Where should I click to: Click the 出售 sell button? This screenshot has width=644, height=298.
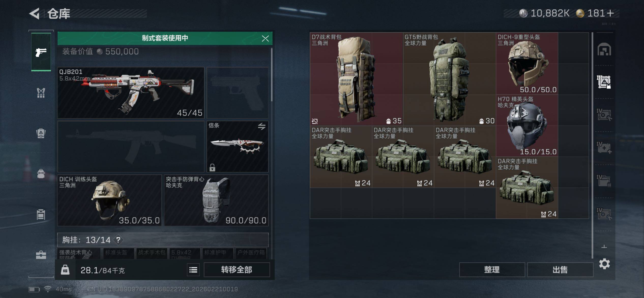(560, 270)
